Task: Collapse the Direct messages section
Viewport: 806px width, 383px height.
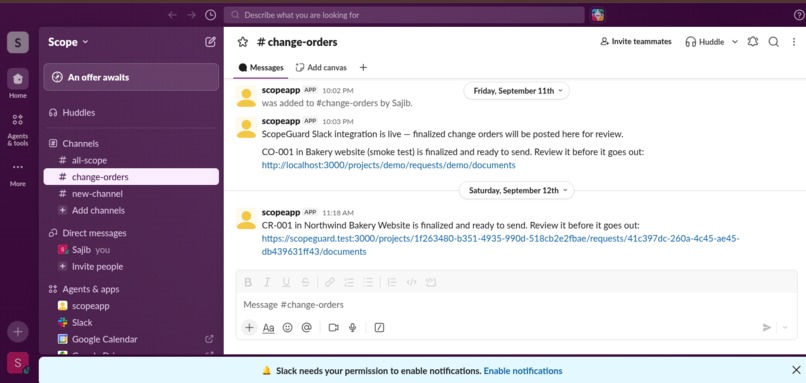Action: click(94, 233)
